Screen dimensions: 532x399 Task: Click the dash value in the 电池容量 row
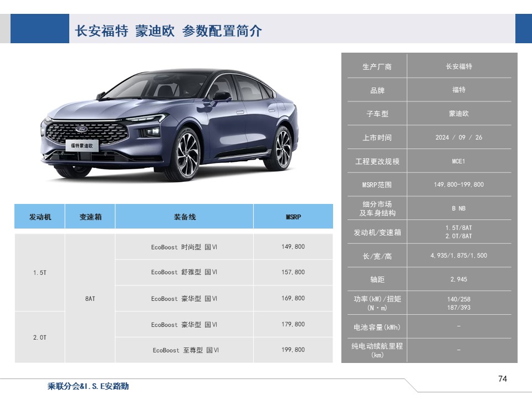click(459, 326)
